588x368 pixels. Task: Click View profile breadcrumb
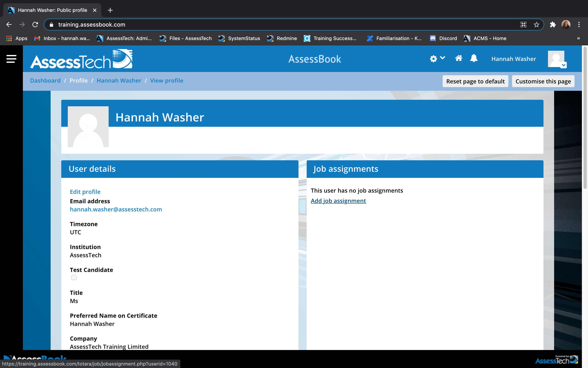(167, 81)
